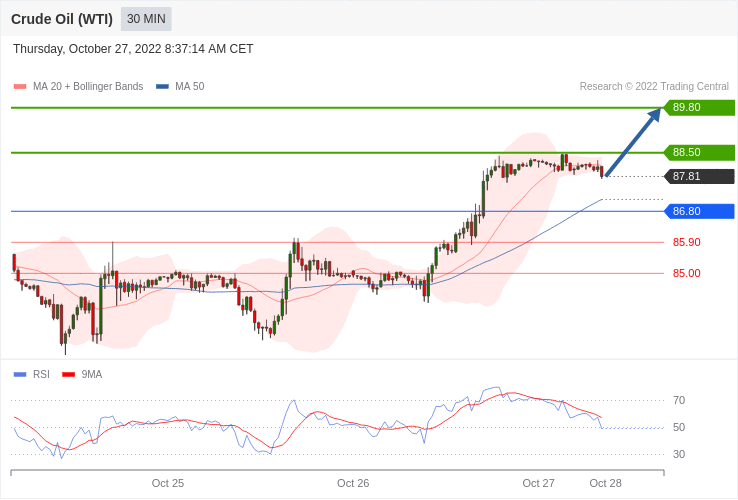Click the MA 50 blue legend swatch

162,87
